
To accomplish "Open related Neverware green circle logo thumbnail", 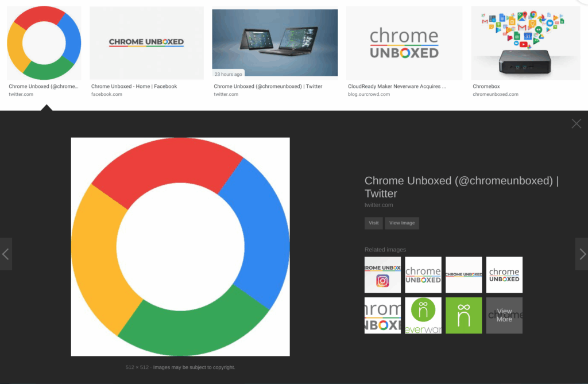I will coord(423,315).
